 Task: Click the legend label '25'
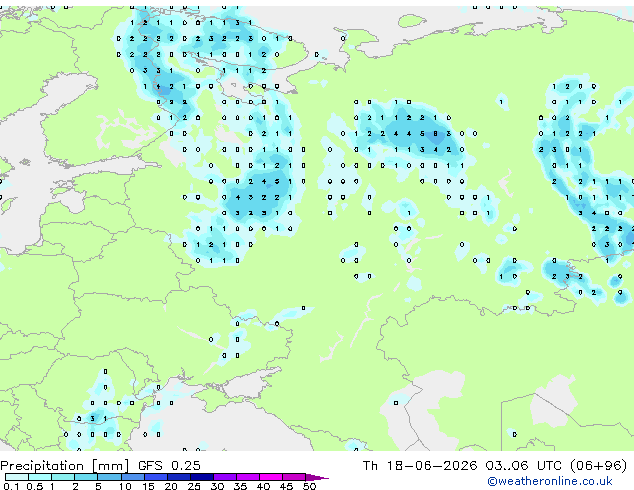pos(194,486)
